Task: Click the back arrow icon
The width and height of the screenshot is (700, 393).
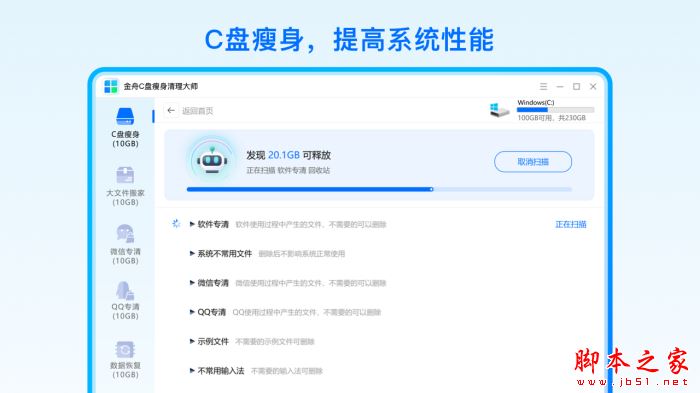Action: (x=171, y=110)
